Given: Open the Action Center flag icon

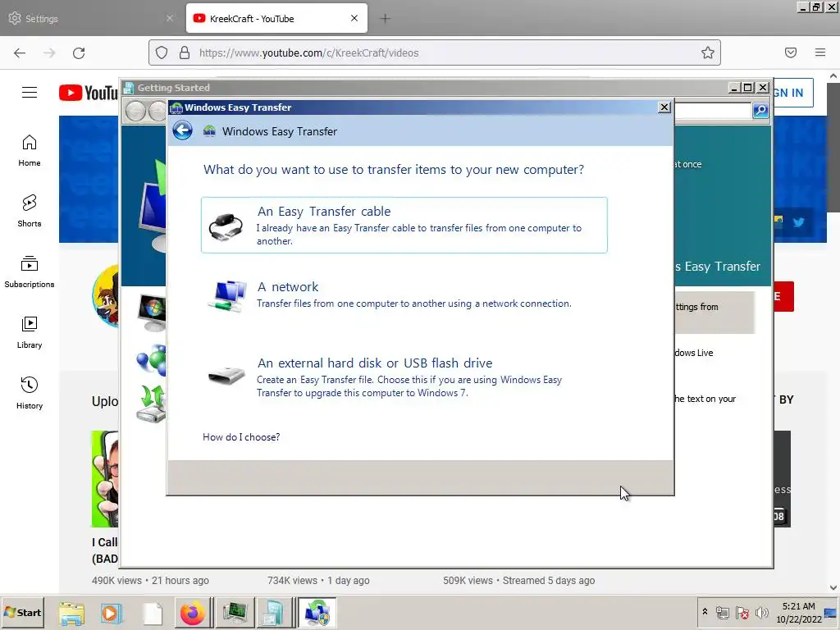Looking at the screenshot, I should click(x=742, y=612).
